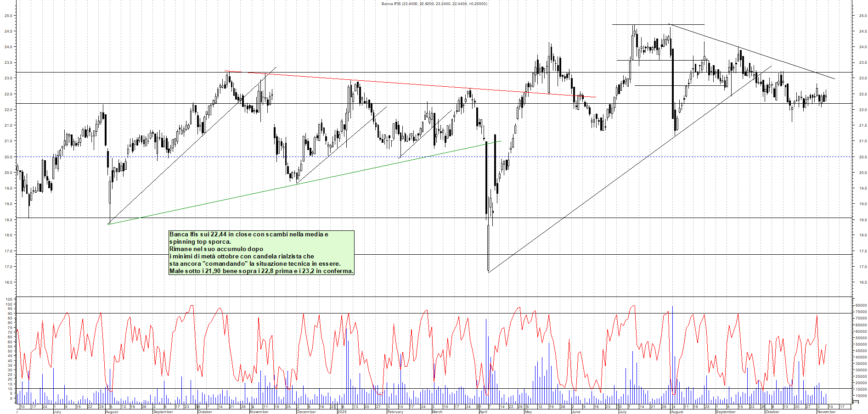Click the October label on the date axis

205,412
